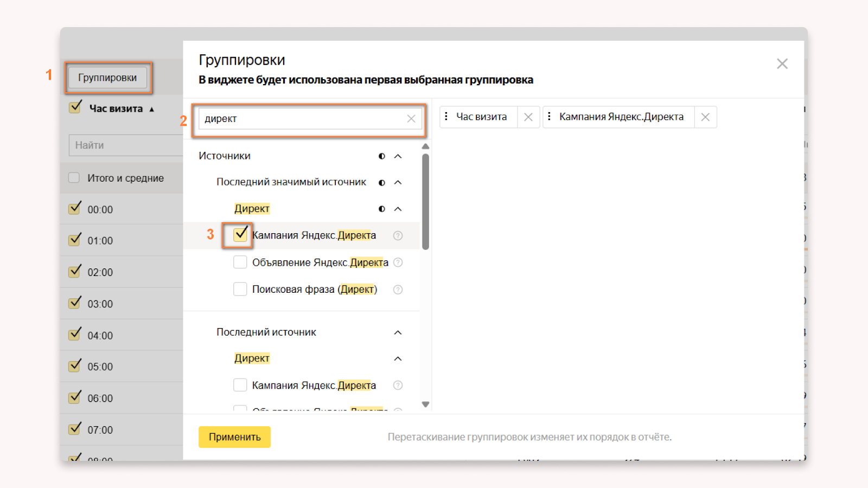
Task: Clear the директ search field
Action: 411,119
